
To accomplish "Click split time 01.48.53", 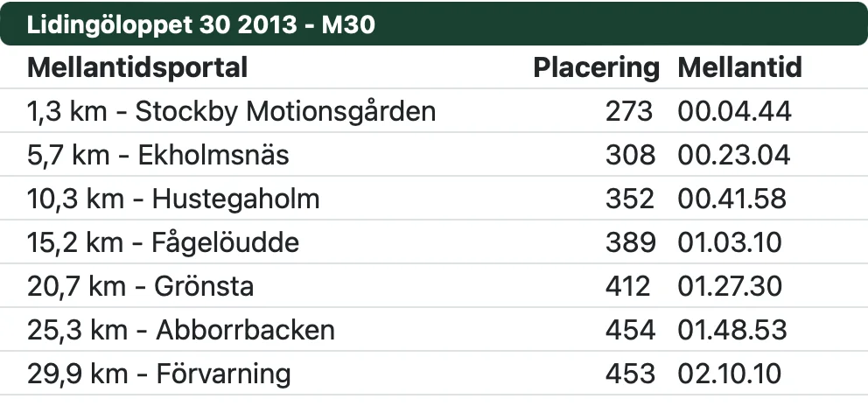I will (731, 330).
